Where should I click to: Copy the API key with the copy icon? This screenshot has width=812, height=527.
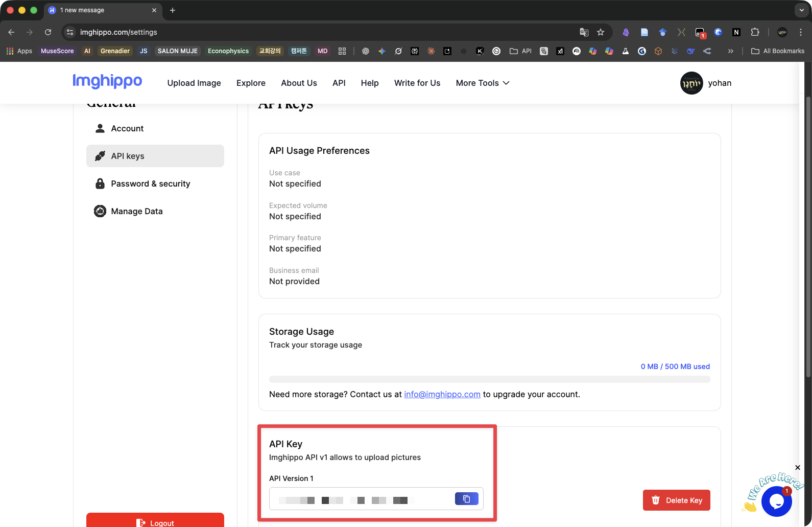467,498
